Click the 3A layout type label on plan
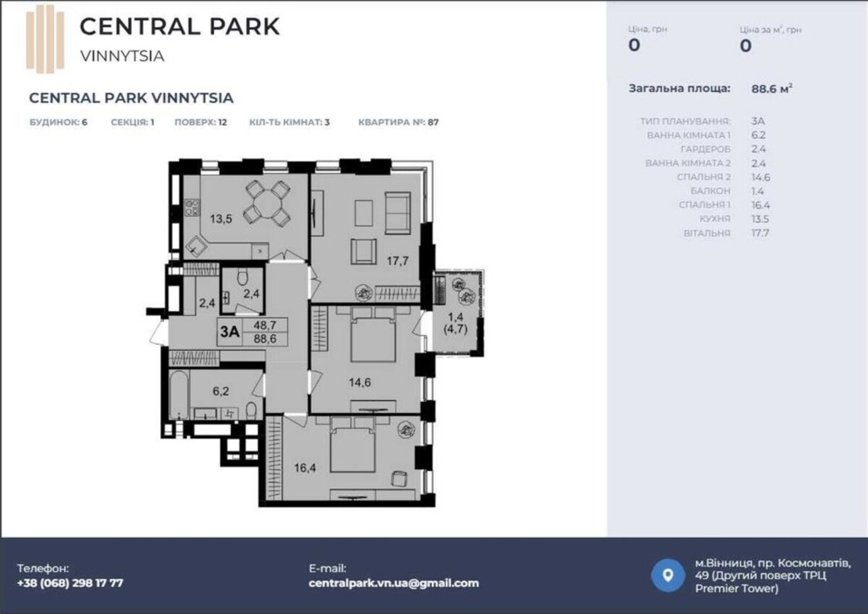Image resolution: width=868 pixels, height=614 pixels. (x=229, y=331)
